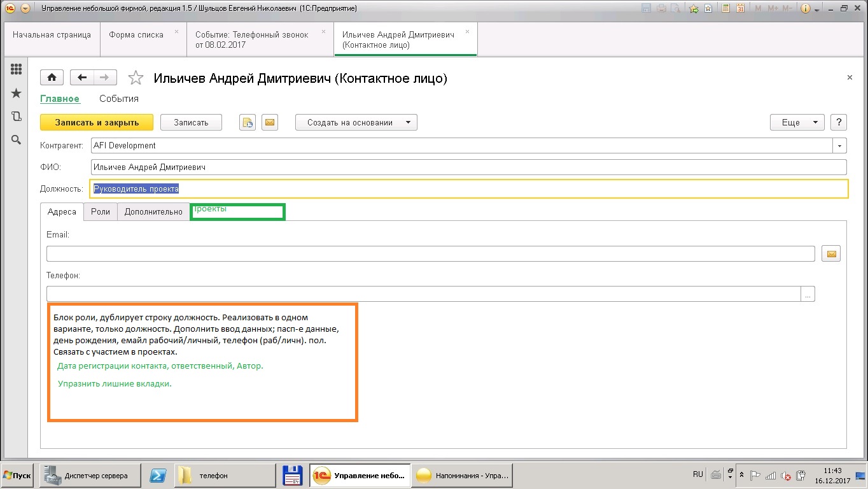
Task: Open favorites star in left sidebar
Action: pos(16,94)
